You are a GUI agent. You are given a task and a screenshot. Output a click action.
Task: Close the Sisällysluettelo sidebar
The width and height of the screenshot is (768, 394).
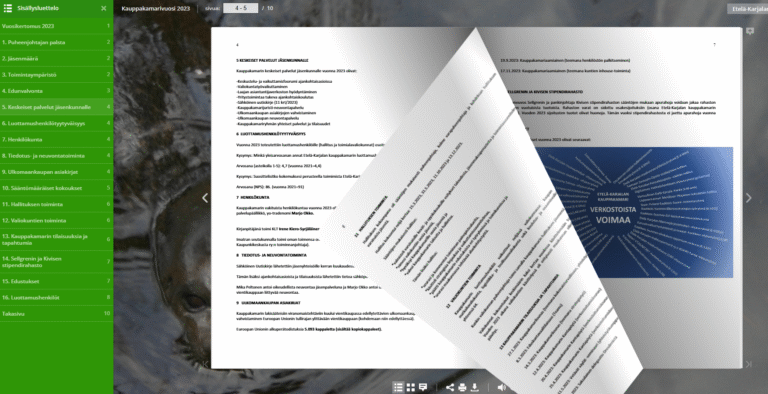(x=103, y=8)
